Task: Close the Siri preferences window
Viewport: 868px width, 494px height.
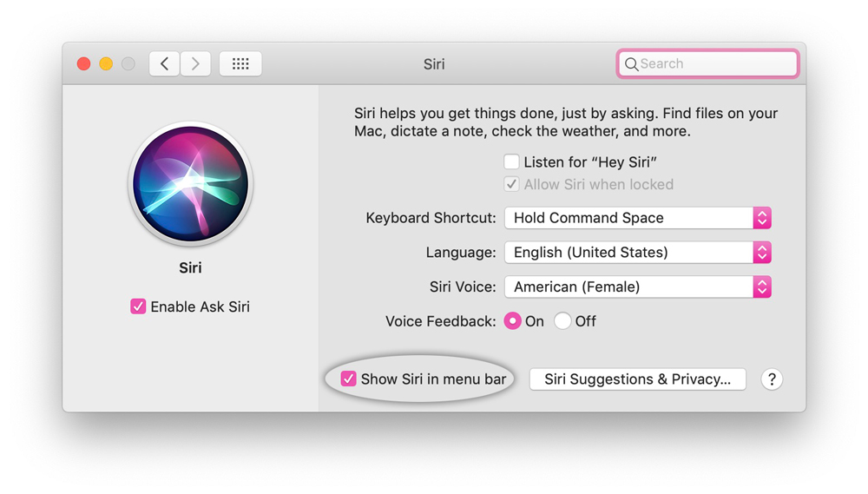Action: pyautogui.click(x=83, y=63)
